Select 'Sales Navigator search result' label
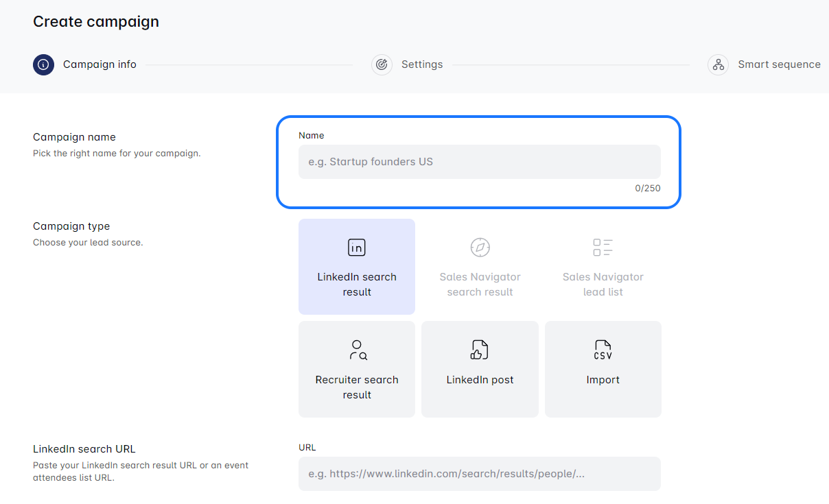The height and width of the screenshot is (504, 829). pyautogui.click(x=480, y=285)
